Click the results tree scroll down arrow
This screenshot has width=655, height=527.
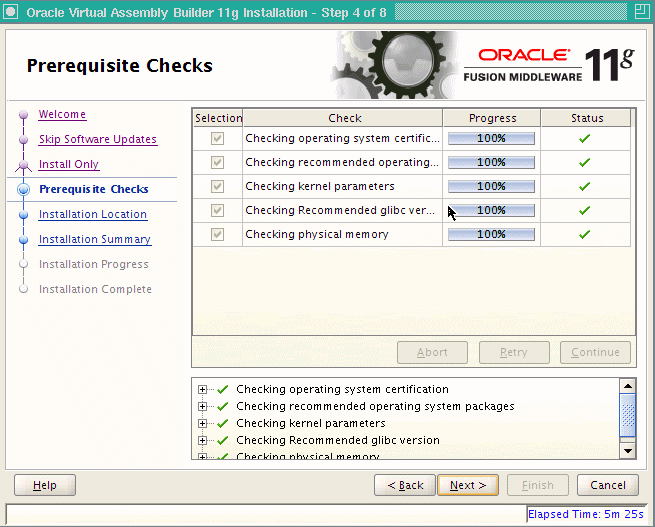(x=628, y=451)
